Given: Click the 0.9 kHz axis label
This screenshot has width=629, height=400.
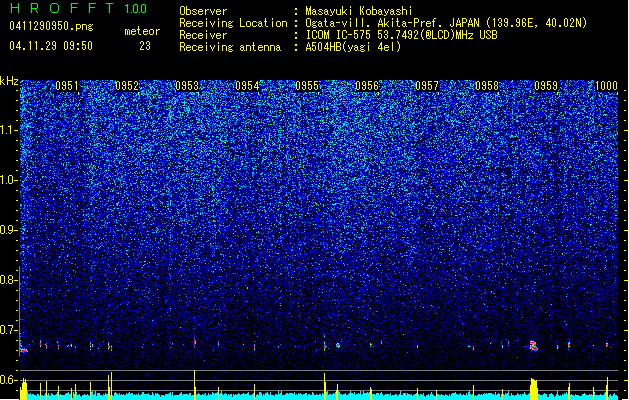Looking at the screenshot, I should [x=9, y=230].
